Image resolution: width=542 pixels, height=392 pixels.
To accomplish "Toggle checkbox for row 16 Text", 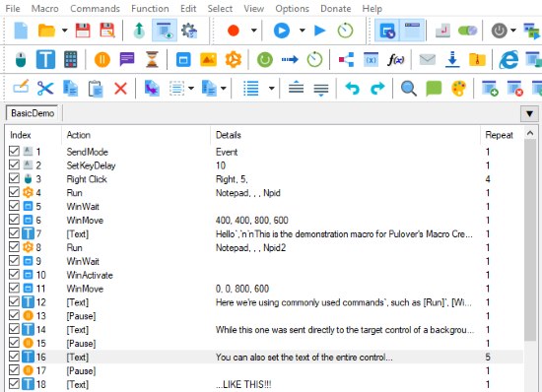I will (x=14, y=357).
